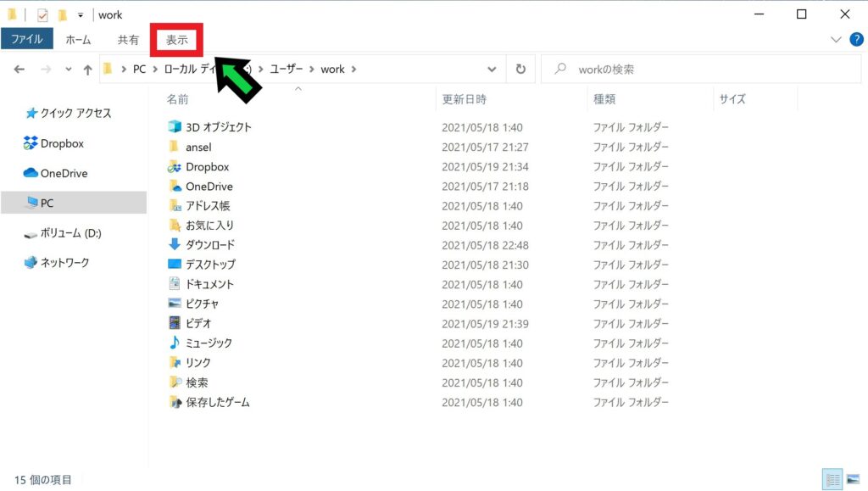868x491 pixels.
Task: Switch to details view in status bar
Action: pos(832,479)
